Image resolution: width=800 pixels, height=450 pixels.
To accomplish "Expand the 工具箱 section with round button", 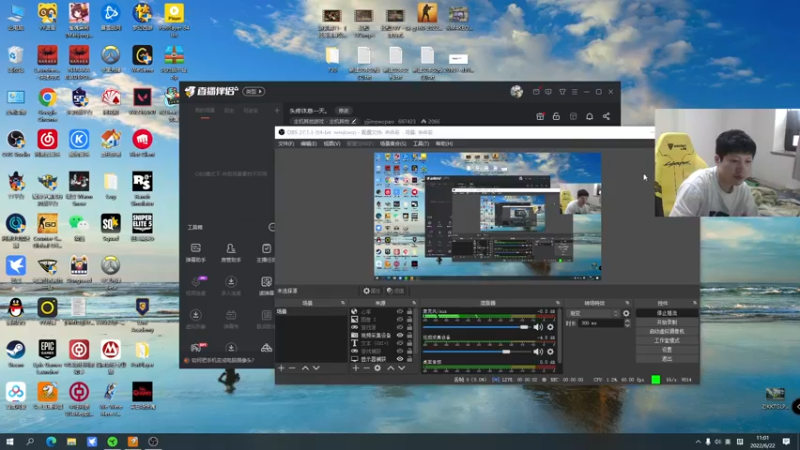I will click(272, 227).
